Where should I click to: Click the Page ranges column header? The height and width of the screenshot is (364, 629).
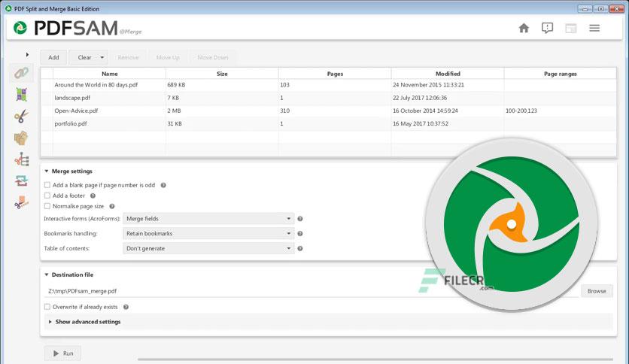(x=560, y=74)
